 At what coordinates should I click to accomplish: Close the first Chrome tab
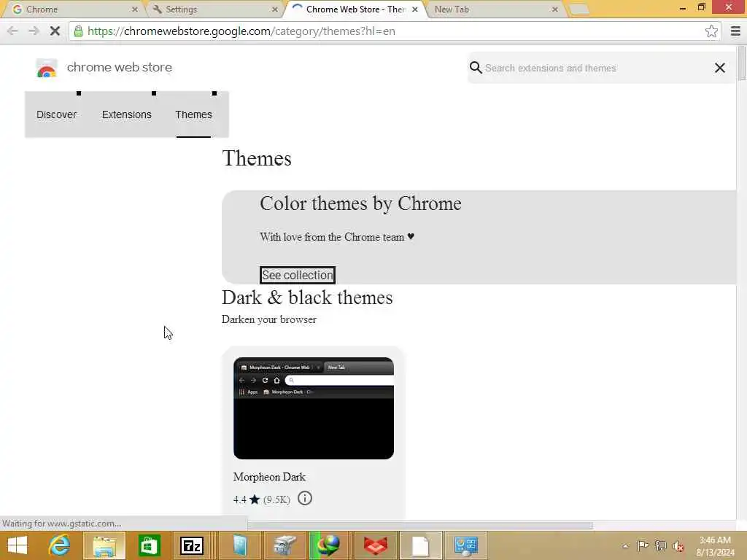135,9
